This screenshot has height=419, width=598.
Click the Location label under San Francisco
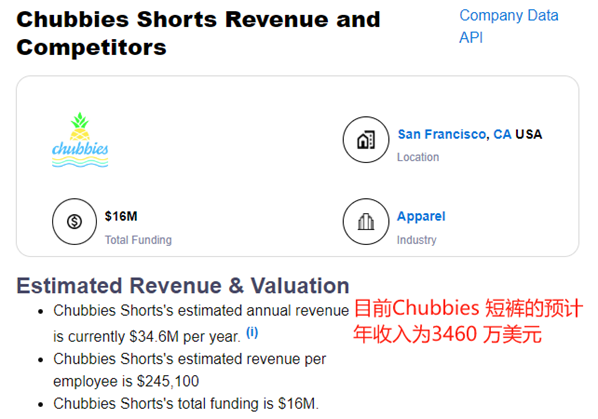(418, 157)
